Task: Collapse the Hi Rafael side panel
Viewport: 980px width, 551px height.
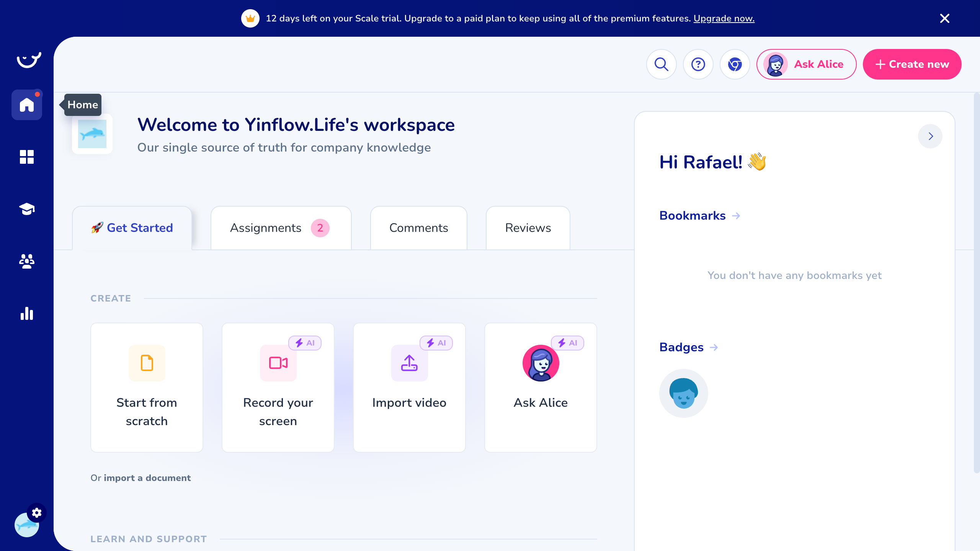Action: 930,136
